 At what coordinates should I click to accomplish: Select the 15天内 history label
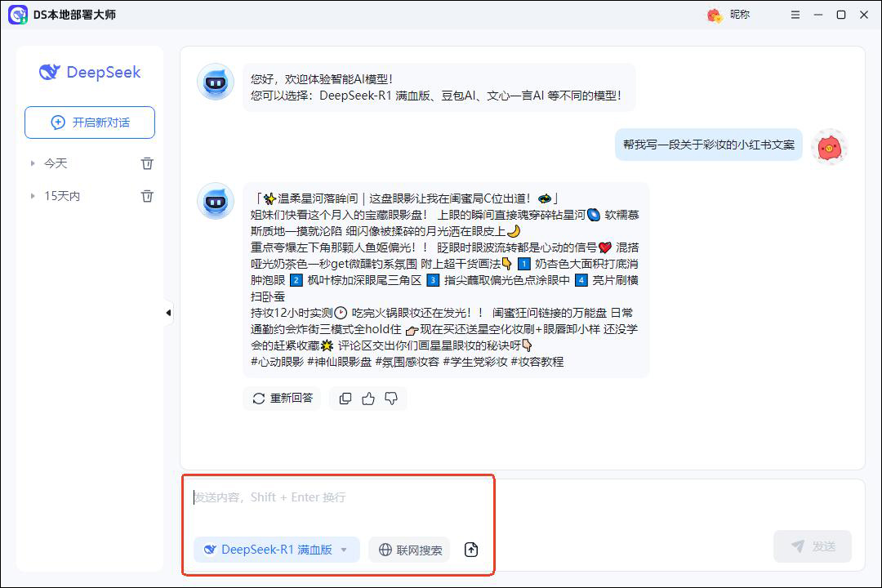click(x=62, y=196)
